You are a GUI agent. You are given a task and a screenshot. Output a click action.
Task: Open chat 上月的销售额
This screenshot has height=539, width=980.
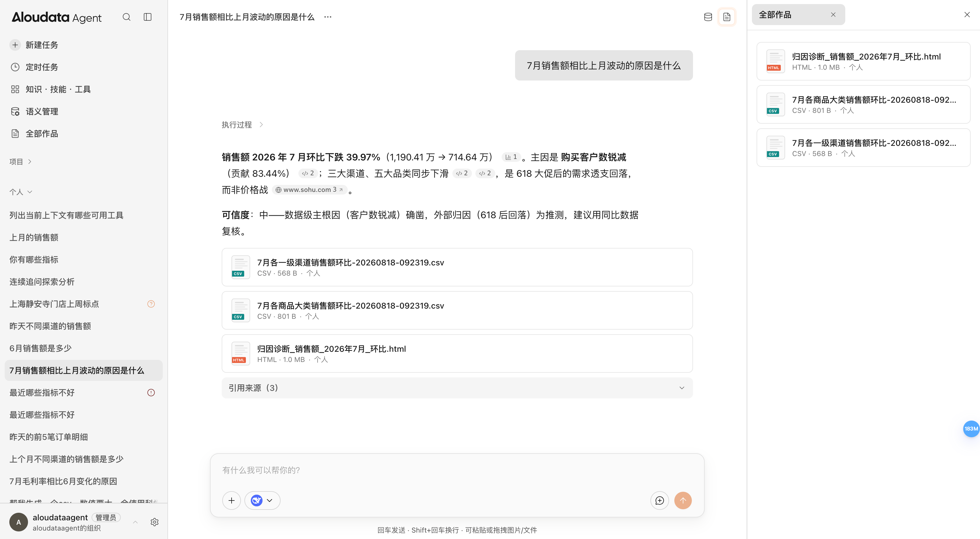tap(34, 237)
